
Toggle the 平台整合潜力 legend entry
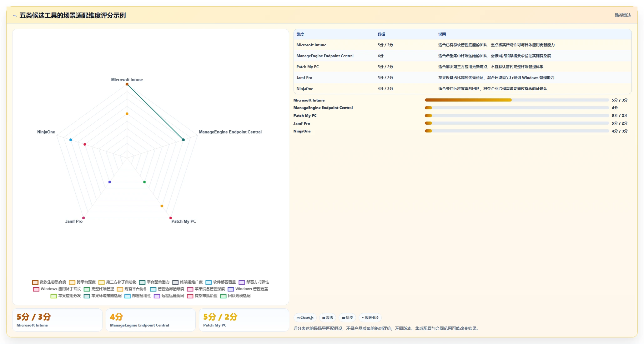(154, 282)
